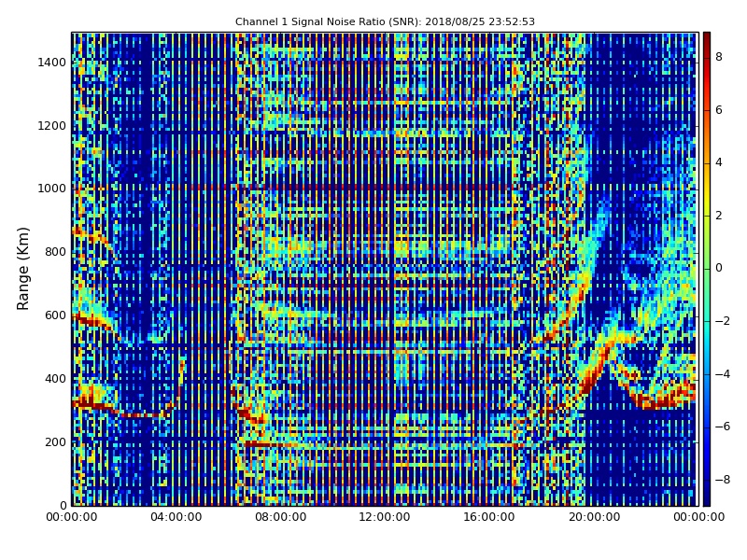Screen dimensions: 747x560
Task: Click the 08:00:00 time axis label
Action: click(281, 517)
